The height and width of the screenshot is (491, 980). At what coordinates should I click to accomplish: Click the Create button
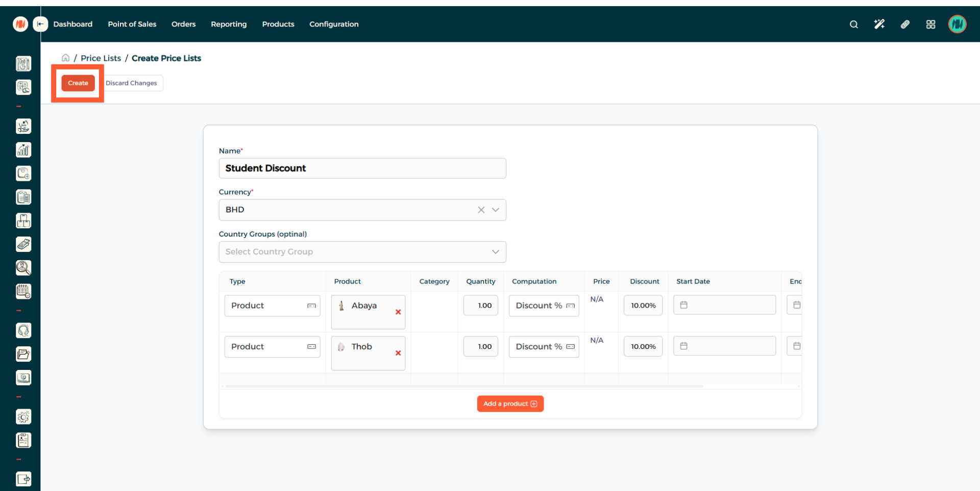[78, 83]
